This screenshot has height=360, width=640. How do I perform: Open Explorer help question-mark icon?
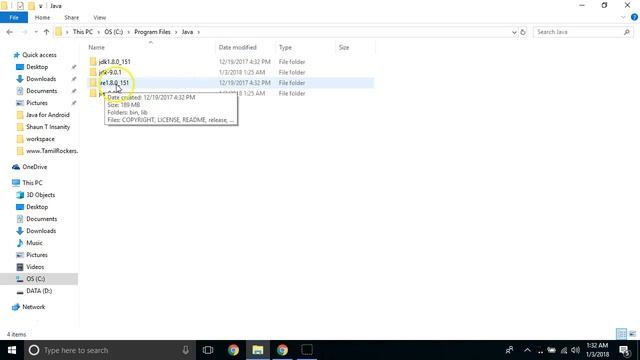(634, 17)
